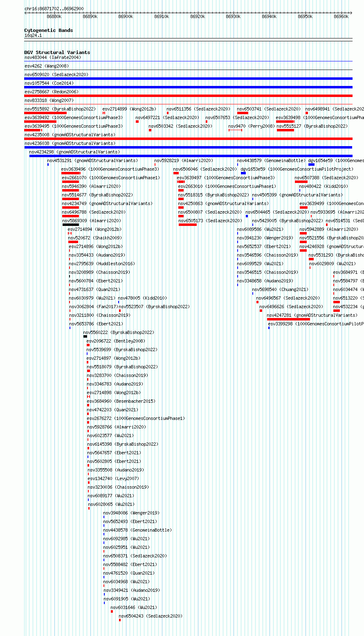
Task: Click the 86900k ruler tick label
Action: (126, 16)
